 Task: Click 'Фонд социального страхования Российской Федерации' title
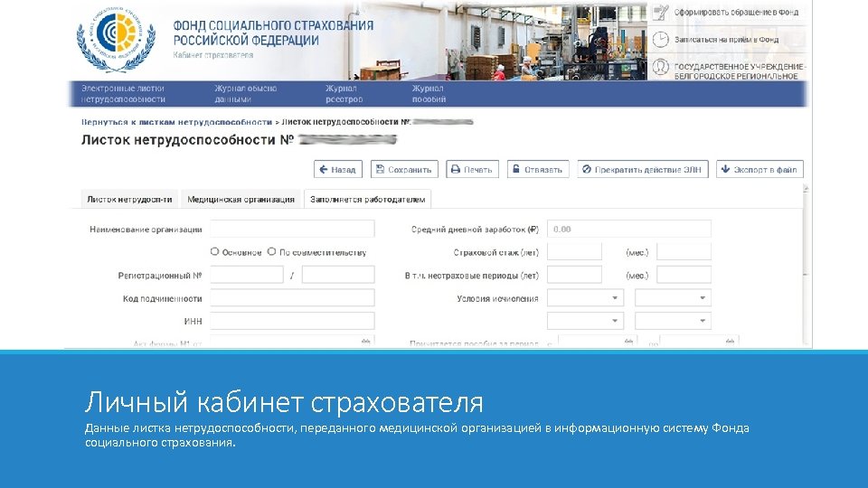coord(273,33)
